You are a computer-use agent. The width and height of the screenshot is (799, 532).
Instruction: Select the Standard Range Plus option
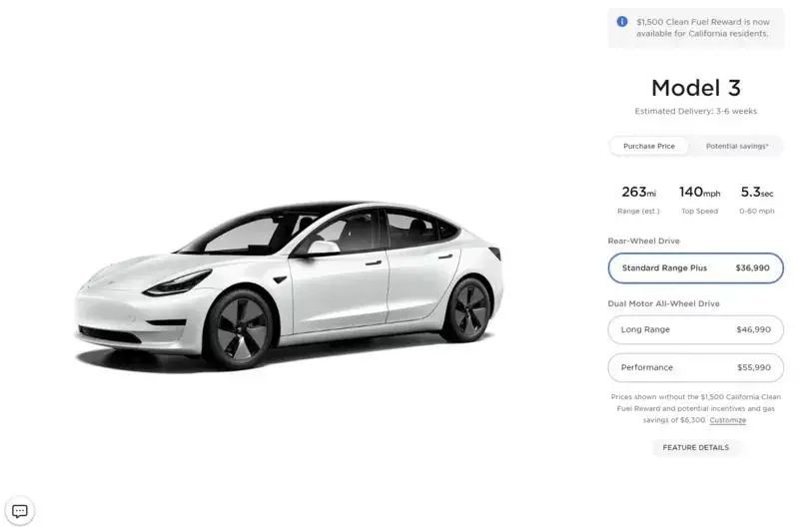pos(695,267)
